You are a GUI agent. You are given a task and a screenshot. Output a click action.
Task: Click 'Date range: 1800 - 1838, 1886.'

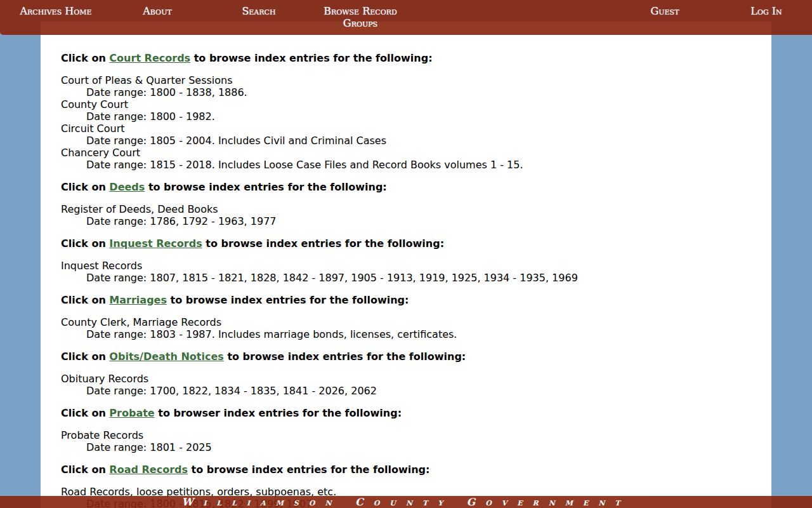[x=167, y=92]
